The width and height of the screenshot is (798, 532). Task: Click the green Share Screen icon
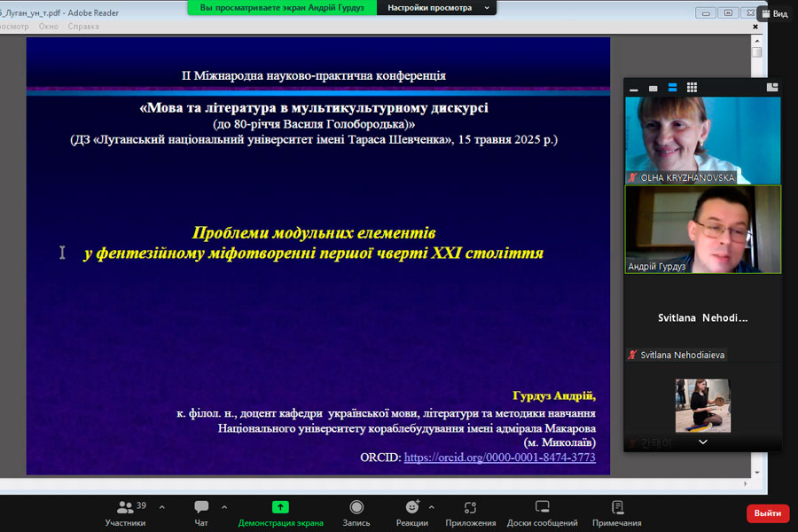(280, 506)
